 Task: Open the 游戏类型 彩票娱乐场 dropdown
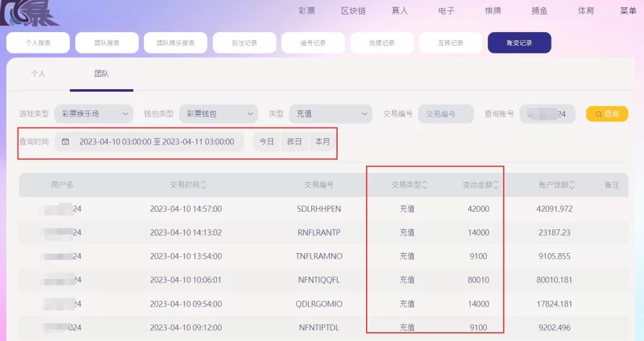94,114
